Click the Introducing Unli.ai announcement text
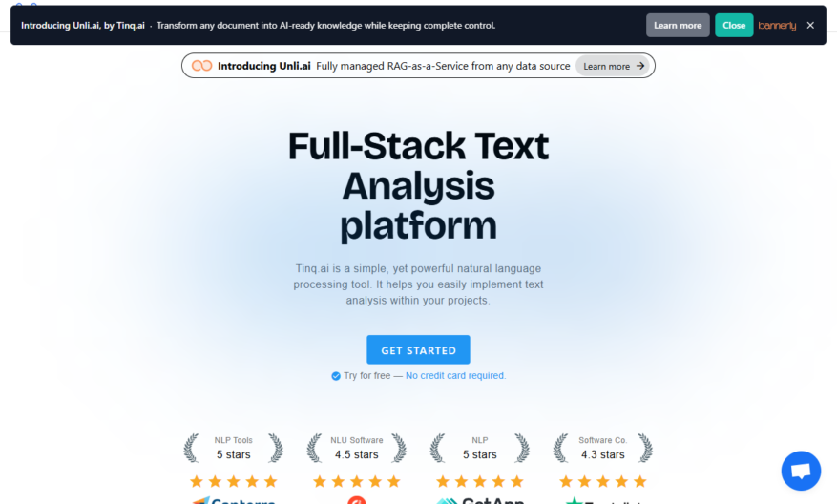The height and width of the screenshot is (504, 837). click(x=263, y=66)
